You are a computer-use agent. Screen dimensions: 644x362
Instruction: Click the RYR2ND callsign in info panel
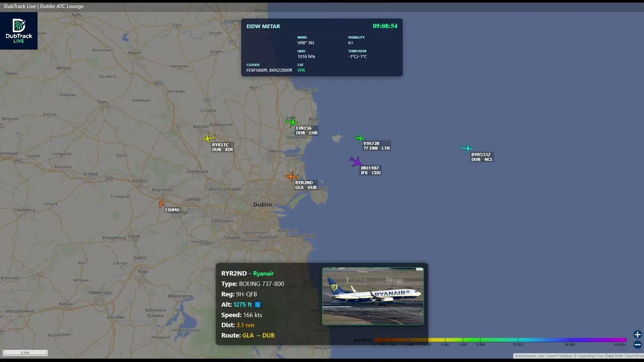234,274
